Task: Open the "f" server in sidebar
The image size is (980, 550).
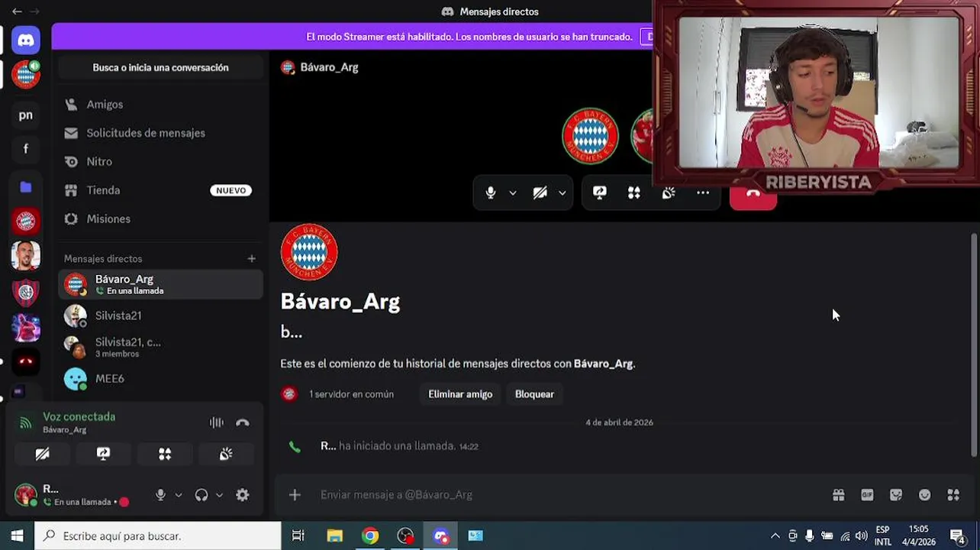Action: 25,150
